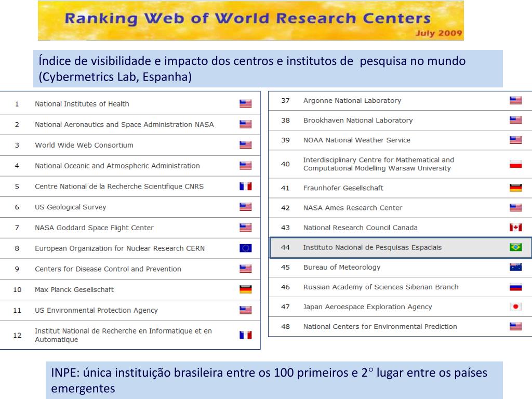Click flag beside Argonne National Laboratory
The height and width of the screenshot is (399, 532).
point(515,100)
